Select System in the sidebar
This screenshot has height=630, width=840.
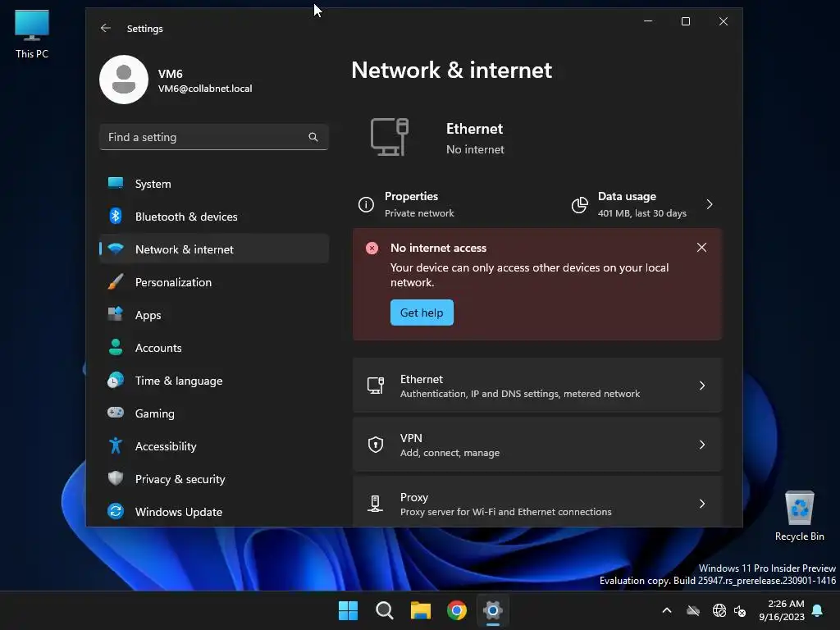[214, 184]
